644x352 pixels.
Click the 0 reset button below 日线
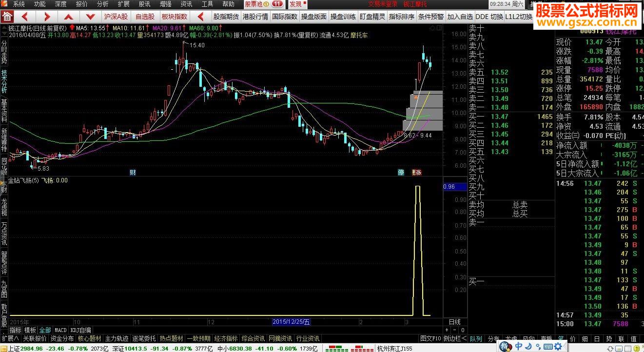[x=462, y=330]
